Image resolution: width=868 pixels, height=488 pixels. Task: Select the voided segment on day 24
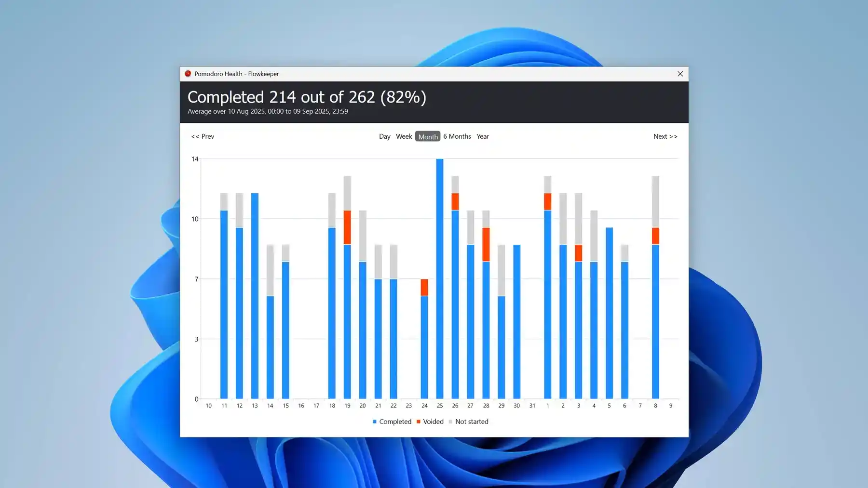click(424, 287)
